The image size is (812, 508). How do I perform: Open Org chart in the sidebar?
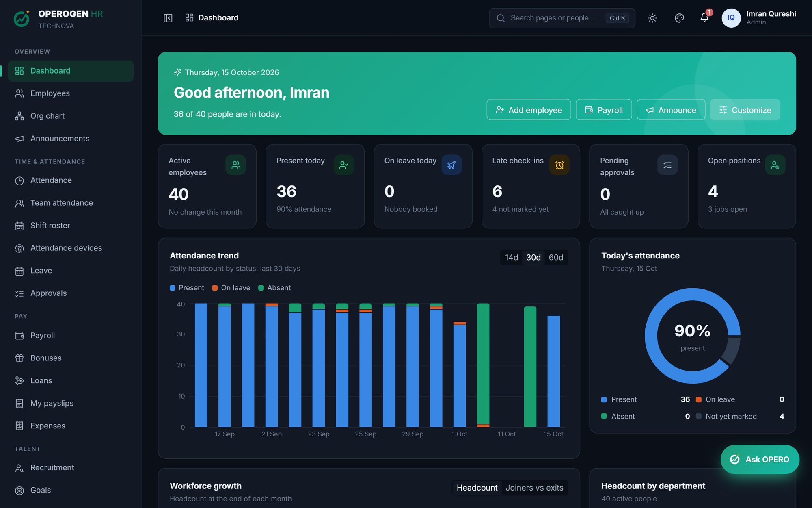point(71,116)
